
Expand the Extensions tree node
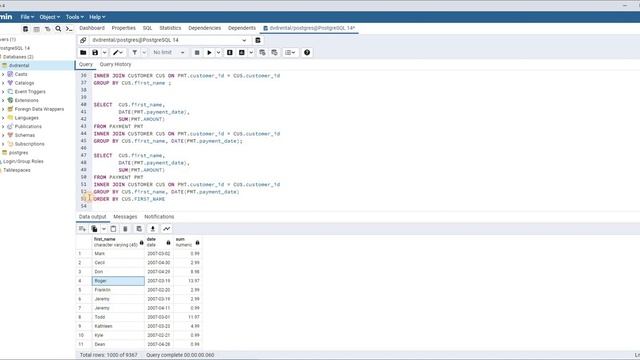(3, 100)
